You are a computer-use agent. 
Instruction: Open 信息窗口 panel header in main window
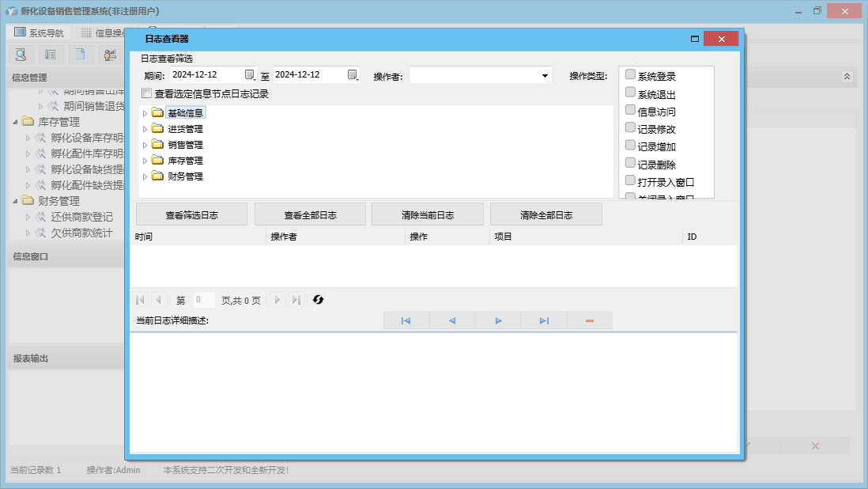tap(66, 256)
